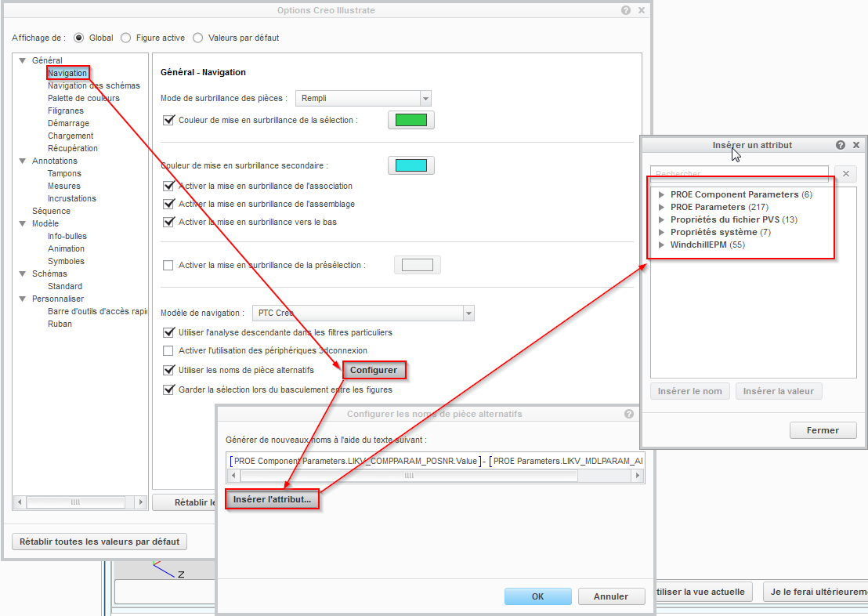Viewport: 868px width, 616px height.
Task: Enable mise en surbrillance de la présélection
Action: [168, 266]
